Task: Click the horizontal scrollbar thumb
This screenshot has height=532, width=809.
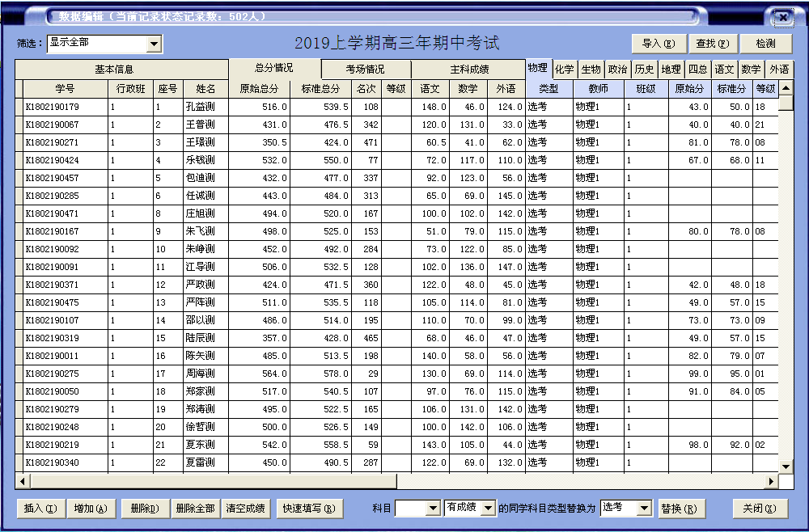Action: point(213,482)
